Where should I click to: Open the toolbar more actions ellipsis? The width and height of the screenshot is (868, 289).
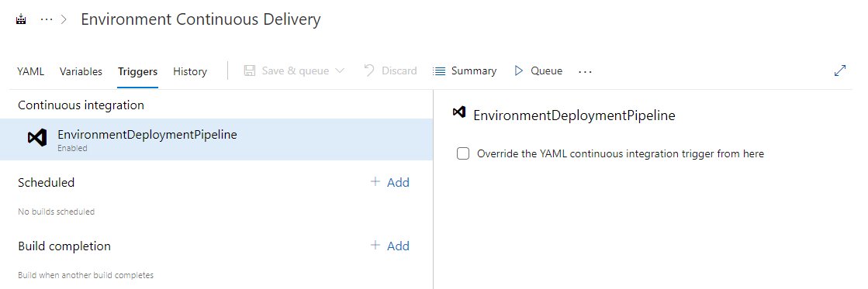click(x=585, y=71)
